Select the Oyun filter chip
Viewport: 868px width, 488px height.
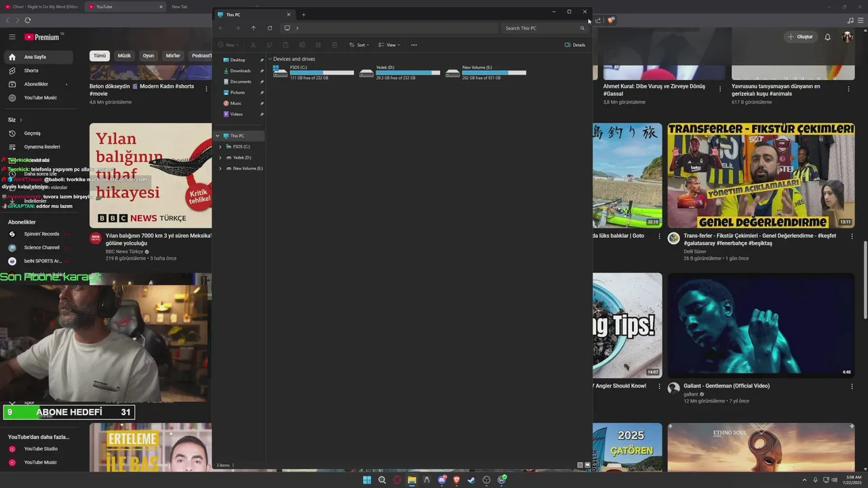click(148, 56)
